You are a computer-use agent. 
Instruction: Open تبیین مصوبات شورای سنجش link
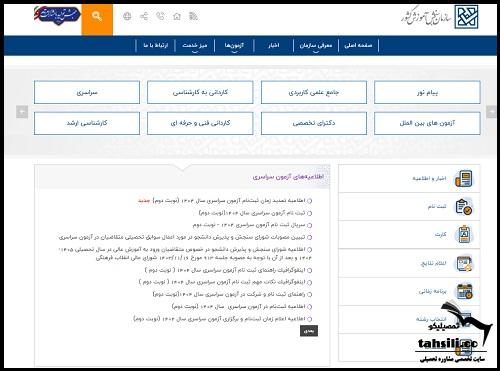tap(182, 237)
